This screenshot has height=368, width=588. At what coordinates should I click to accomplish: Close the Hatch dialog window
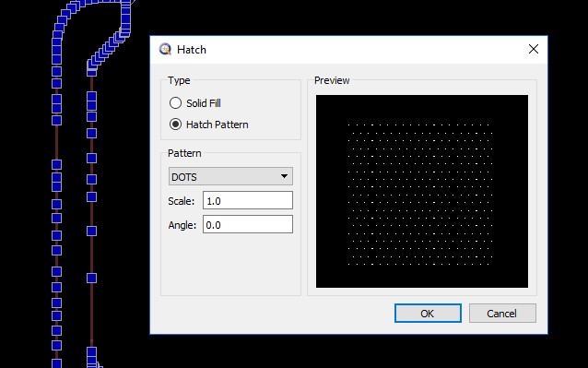[534, 49]
